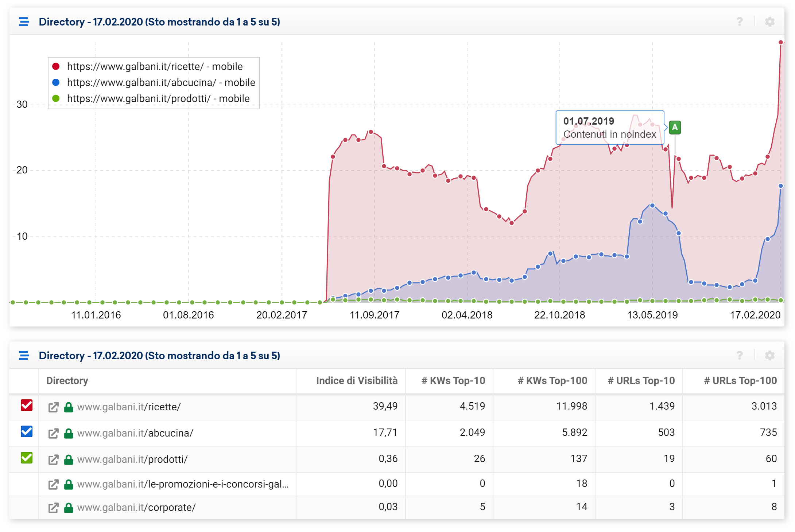Image resolution: width=795 pixels, height=532 pixels.
Task: Click URLs Top-100 value 735
Action: 768,433
